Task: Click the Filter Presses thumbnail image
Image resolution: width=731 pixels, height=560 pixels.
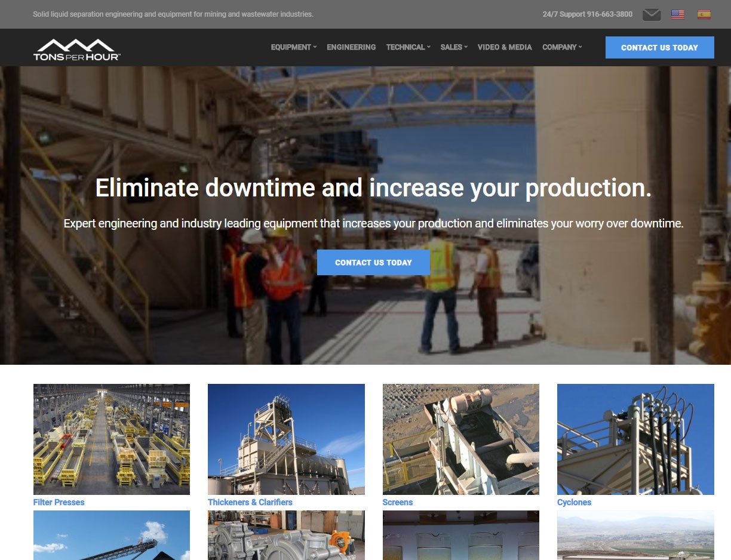Action: tap(112, 439)
